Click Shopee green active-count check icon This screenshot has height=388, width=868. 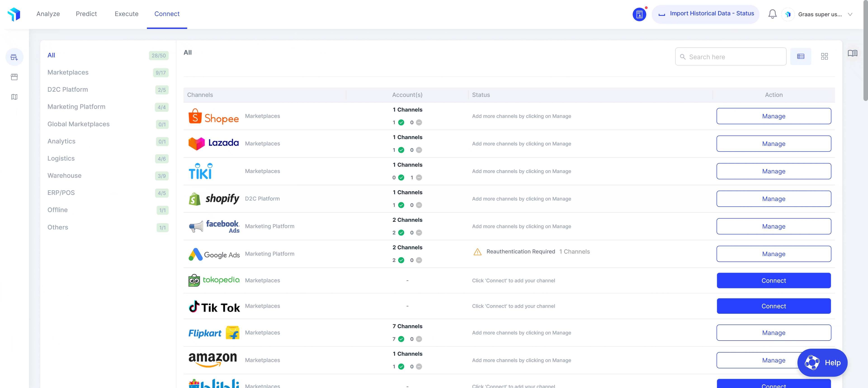point(401,123)
